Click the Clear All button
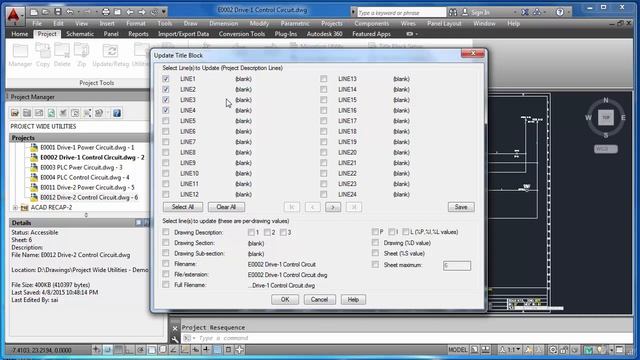Viewport: 640px width, 360px height. (x=226, y=207)
